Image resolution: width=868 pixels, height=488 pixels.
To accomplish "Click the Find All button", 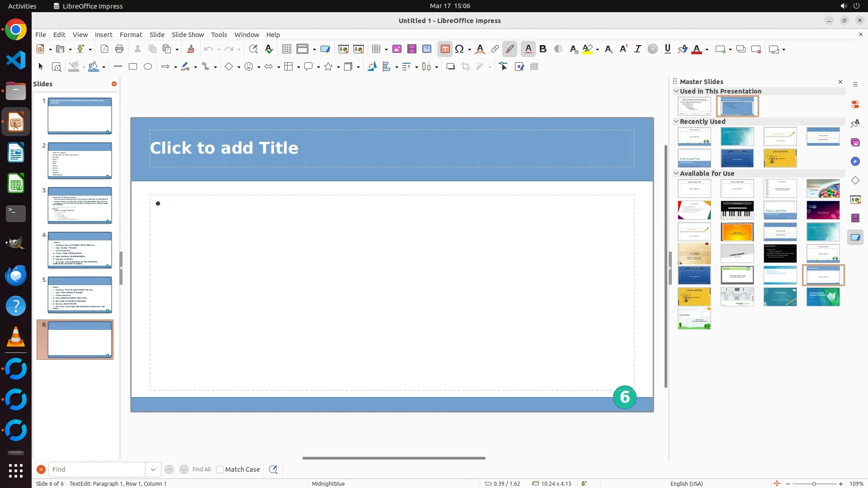I will pyautogui.click(x=202, y=469).
